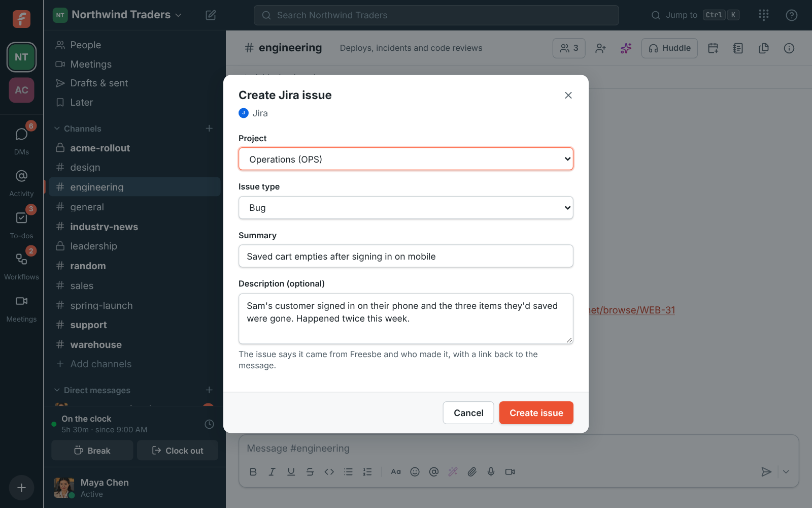This screenshot has height=508, width=812.
Task: Open the general channel
Action: pyautogui.click(x=134, y=207)
